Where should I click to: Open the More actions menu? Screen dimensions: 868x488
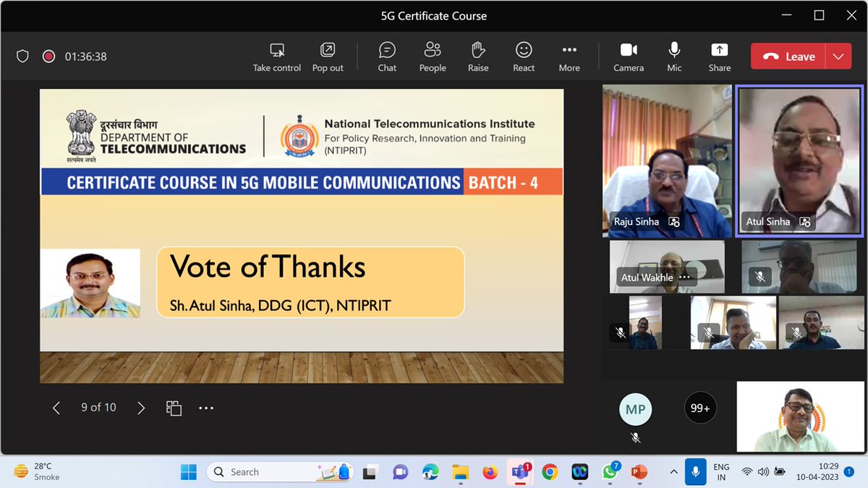[x=569, y=56]
